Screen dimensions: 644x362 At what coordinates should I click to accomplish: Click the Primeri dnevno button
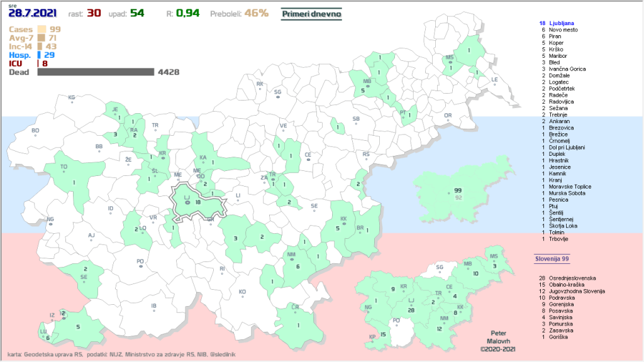tap(311, 13)
